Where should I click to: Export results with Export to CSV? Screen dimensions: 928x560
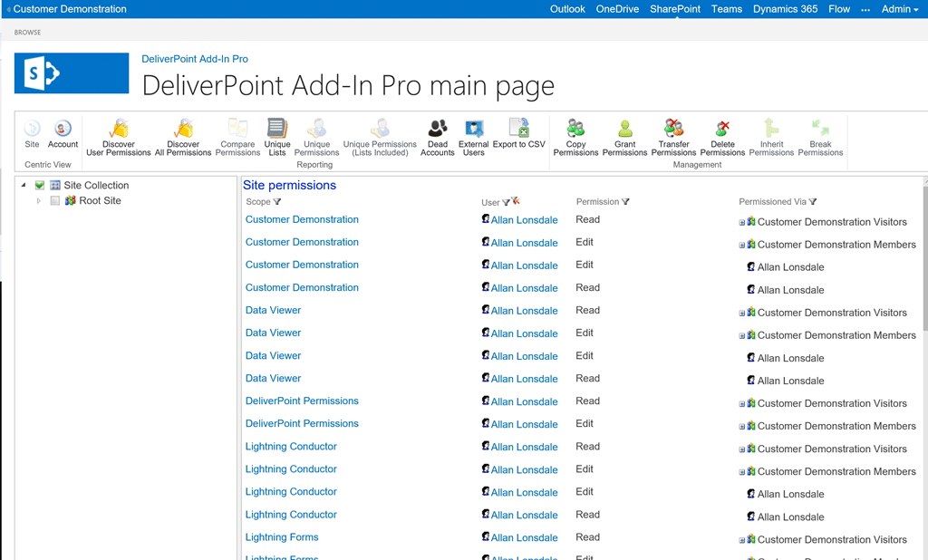[x=519, y=134]
